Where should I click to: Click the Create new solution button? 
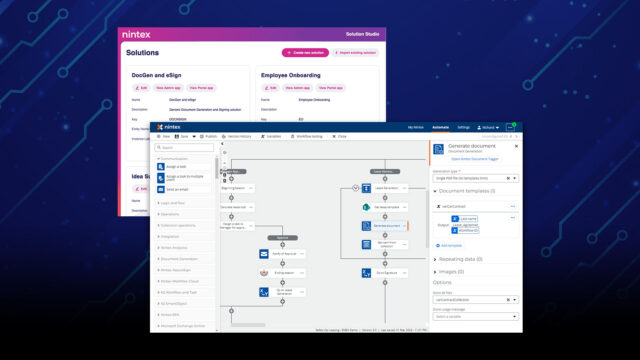[305, 53]
